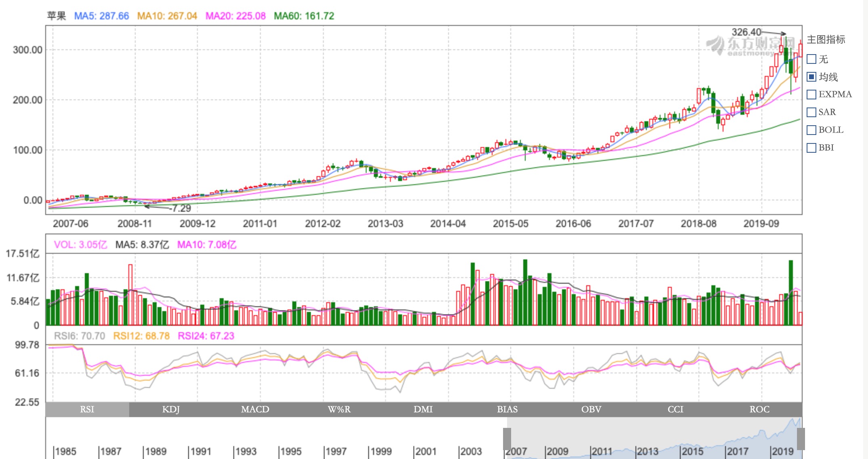Viewport: 868px width, 459px height.
Task: Click the RSI6: 70.70 value label
Action: (x=80, y=336)
